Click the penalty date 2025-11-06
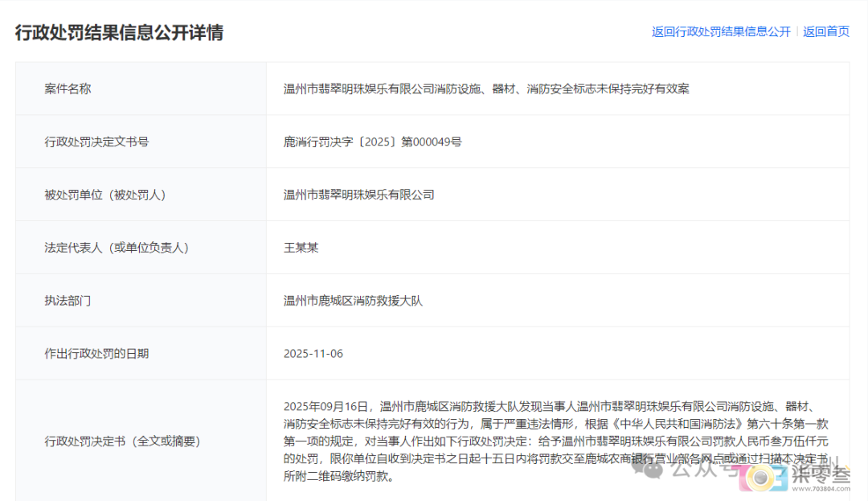868x501 pixels. (x=313, y=354)
